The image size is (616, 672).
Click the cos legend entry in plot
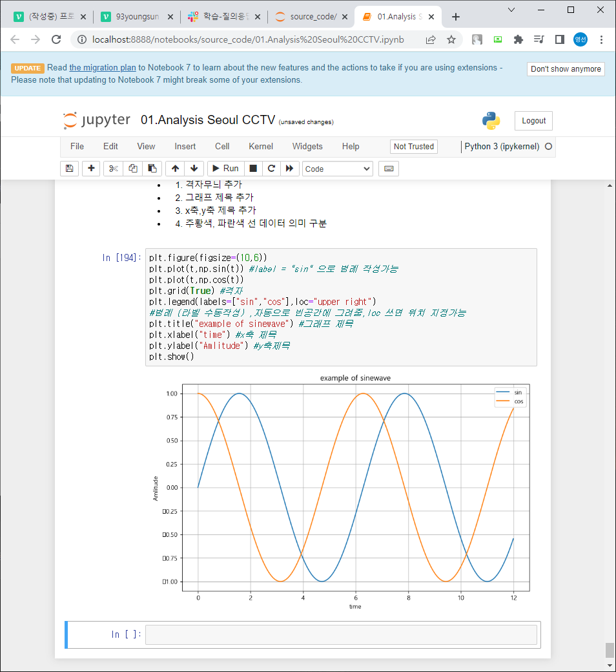click(x=510, y=401)
